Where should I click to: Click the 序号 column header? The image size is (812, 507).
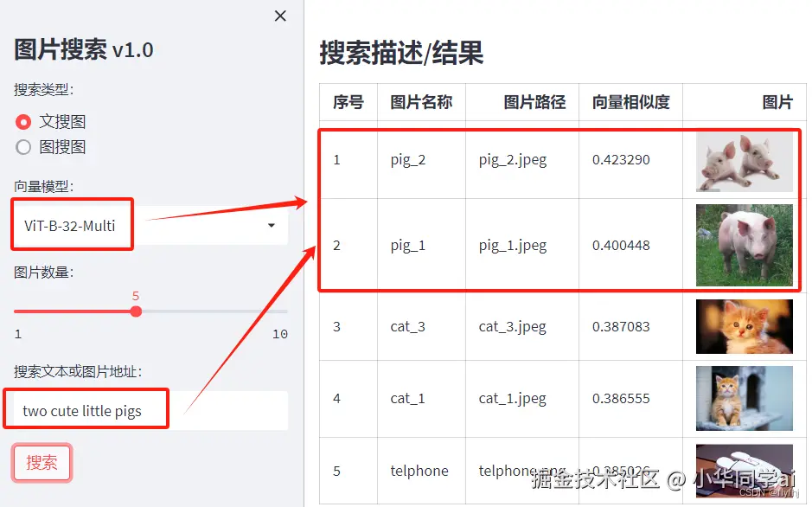(348, 102)
